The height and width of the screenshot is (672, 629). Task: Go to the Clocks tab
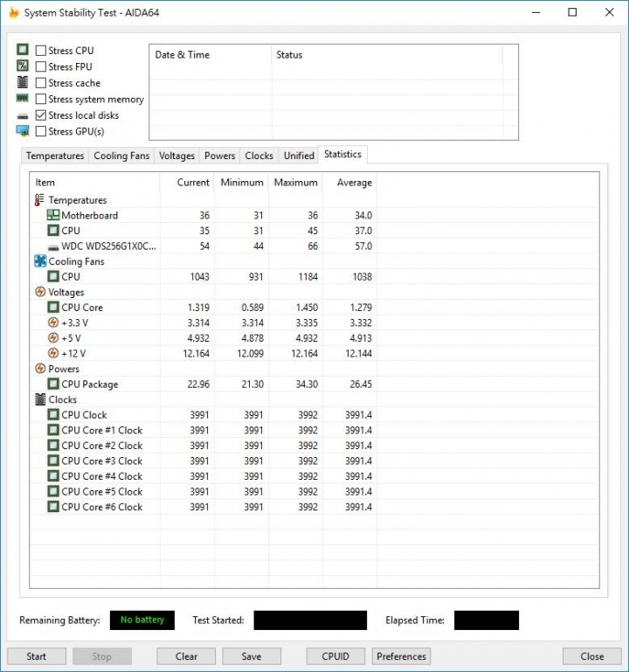tap(259, 156)
